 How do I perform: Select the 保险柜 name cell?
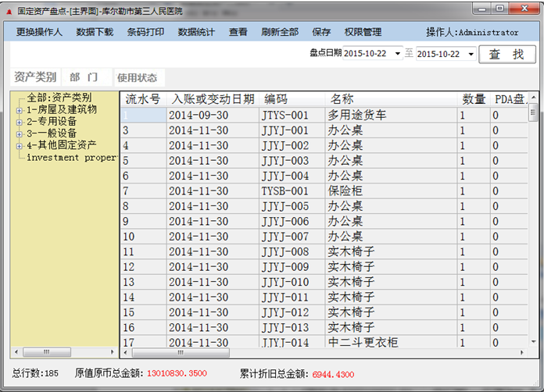click(391, 191)
